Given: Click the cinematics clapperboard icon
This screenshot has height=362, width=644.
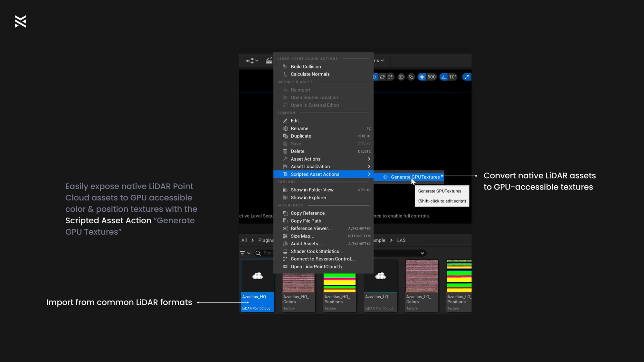Looking at the screenshot, I should pos(269,60).
